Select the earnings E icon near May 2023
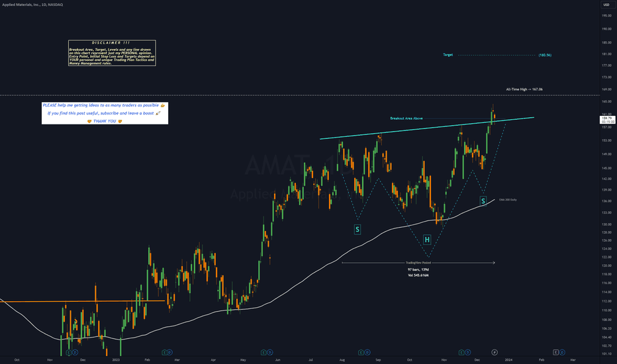This screenshot has width=617, height=364. click(x=264, y=352)
